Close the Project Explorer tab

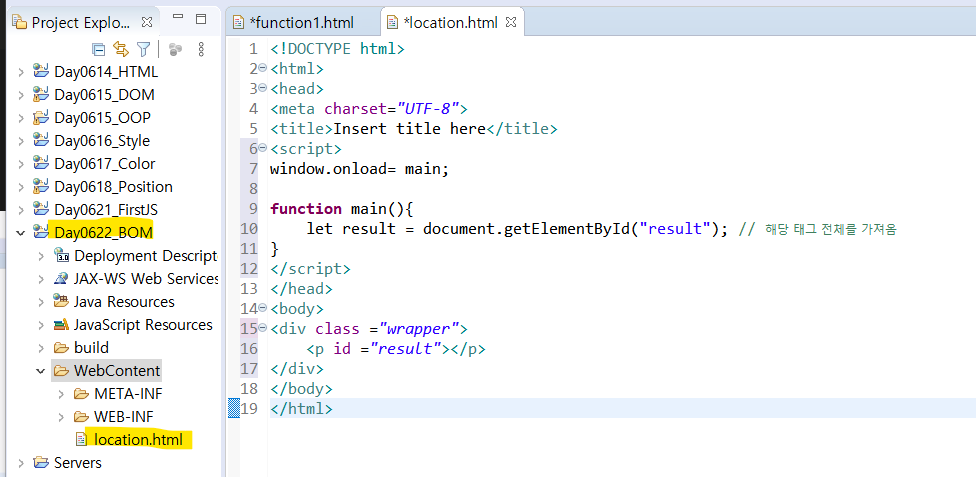coord(146,22)
